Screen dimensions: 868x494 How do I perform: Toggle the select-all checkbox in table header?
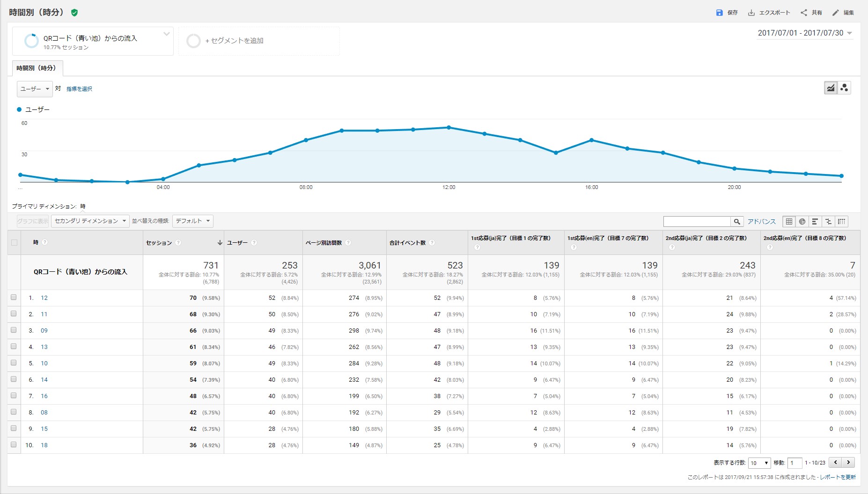[14, 242]
